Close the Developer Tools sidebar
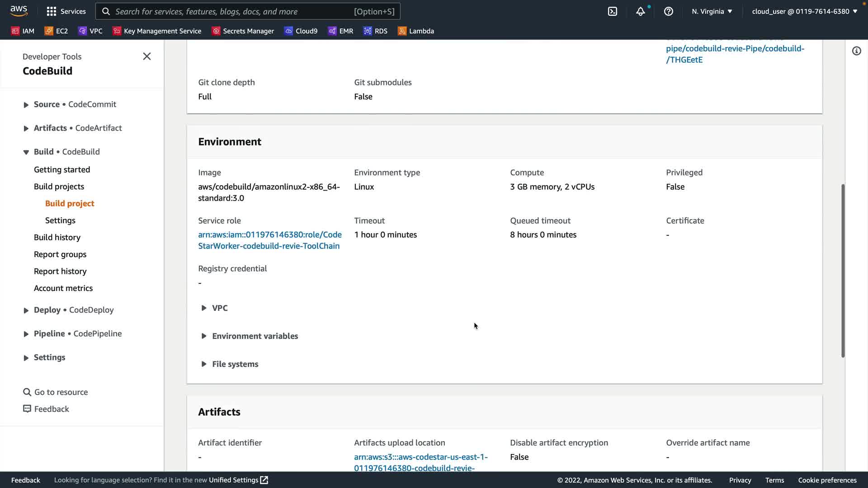This screenshot has height=488, width=868. (x=147, y=56)
